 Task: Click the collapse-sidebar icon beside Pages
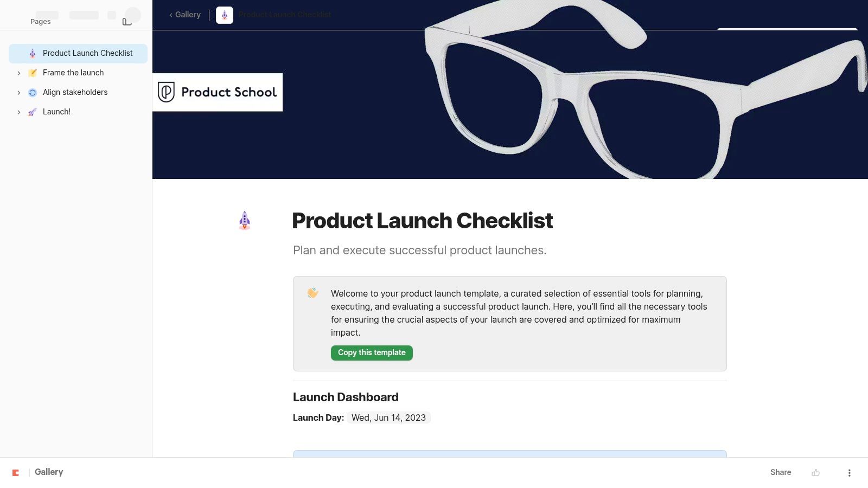point(126,21)
